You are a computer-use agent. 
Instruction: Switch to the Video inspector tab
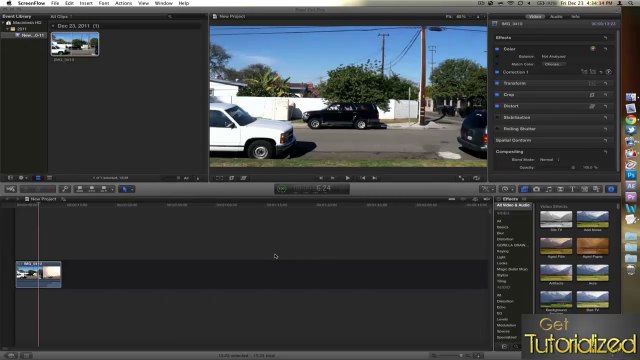pos(535,17)
